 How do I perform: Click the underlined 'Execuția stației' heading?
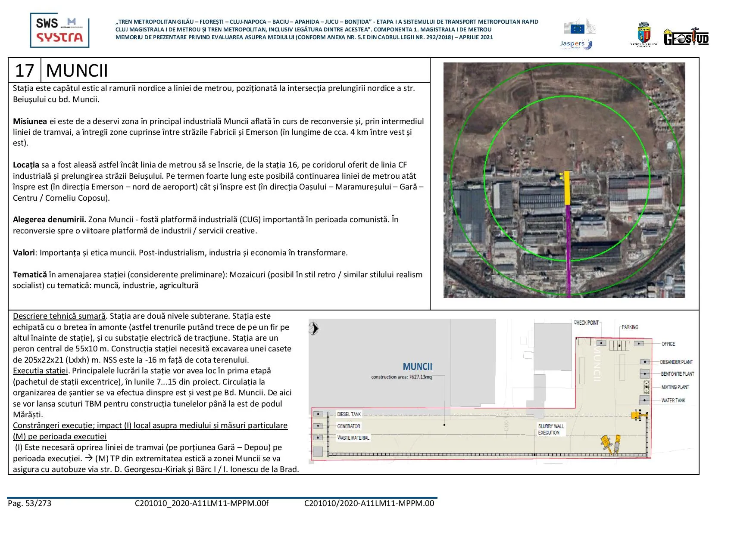tap(41, 371)
